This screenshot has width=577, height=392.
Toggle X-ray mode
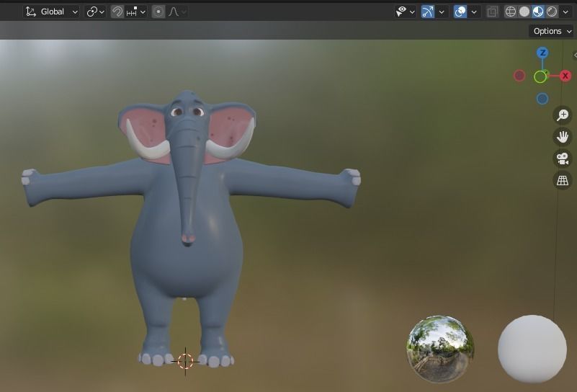coord(493,12)
